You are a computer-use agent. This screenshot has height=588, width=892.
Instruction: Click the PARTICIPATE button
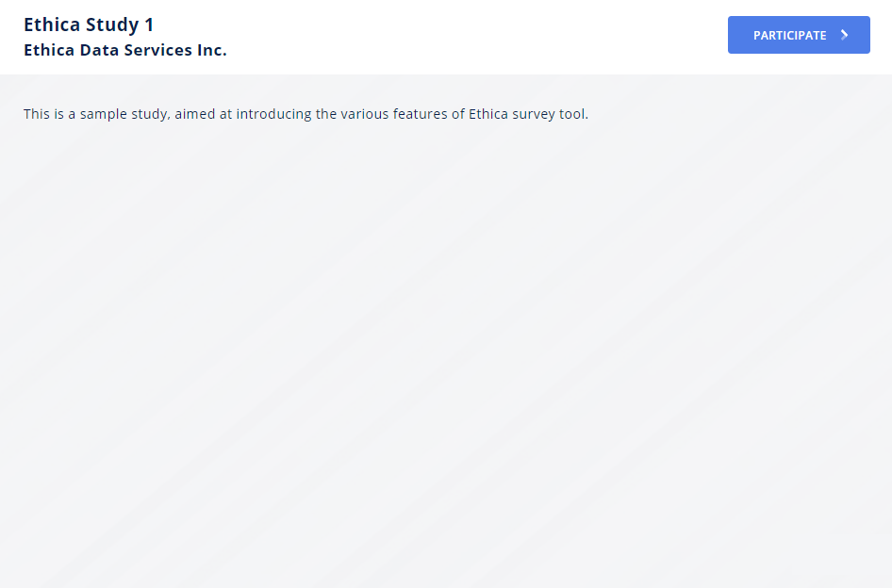(799, 35)
